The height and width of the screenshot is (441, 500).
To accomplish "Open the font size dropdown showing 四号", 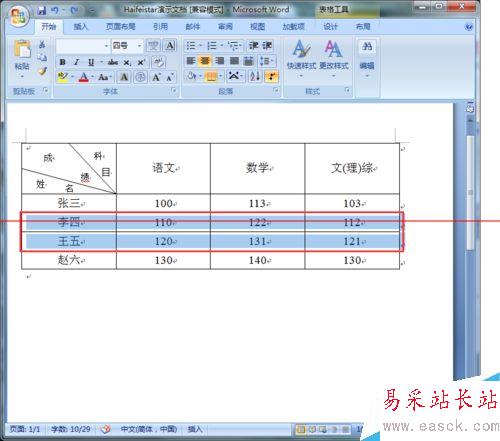I will tap(140, 46).
